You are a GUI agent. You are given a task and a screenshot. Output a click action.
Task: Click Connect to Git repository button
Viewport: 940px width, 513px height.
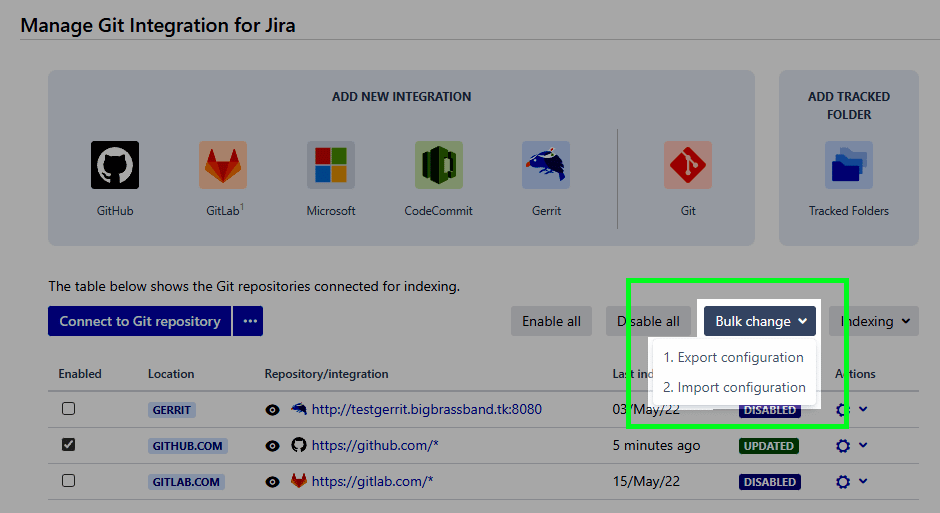140,321
